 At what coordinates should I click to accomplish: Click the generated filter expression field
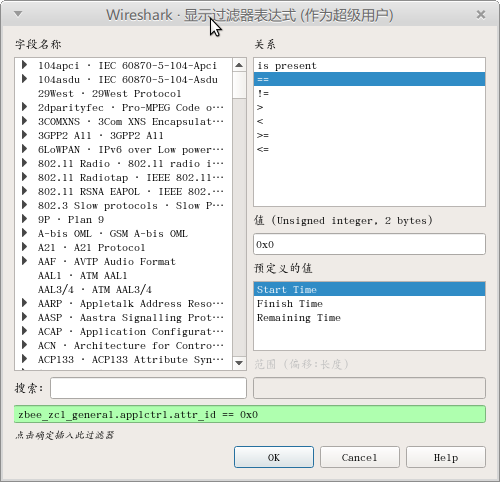pos(250,414)
